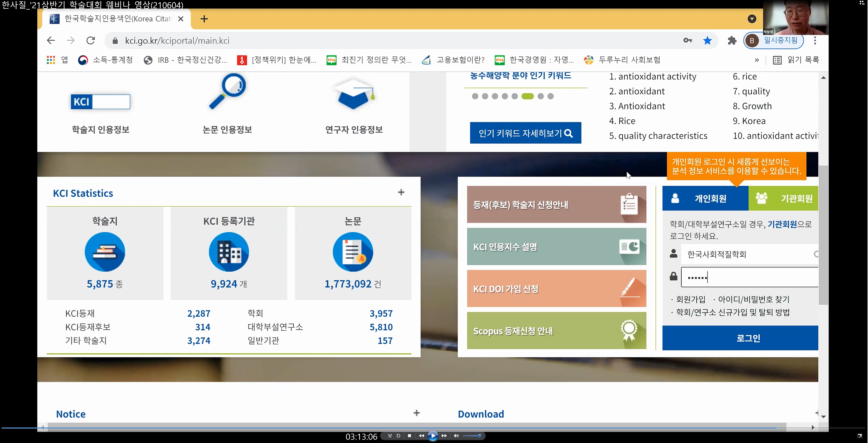Stop the video playback

click(x=409, y=436)
